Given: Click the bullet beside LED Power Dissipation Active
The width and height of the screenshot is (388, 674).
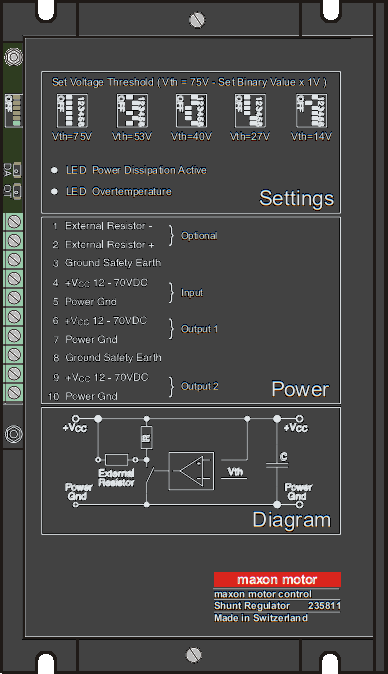Looking at the screenshot, I should tap(54, 170).
